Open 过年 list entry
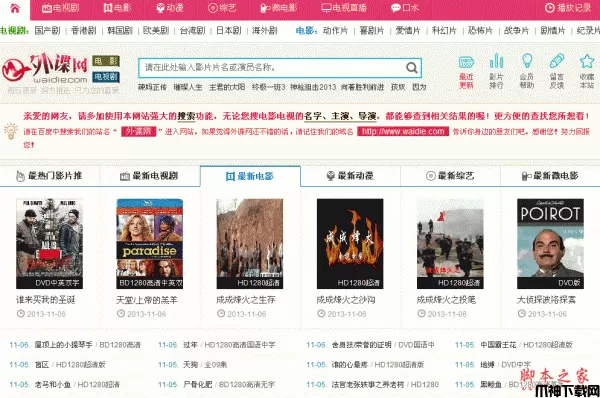Image resolution: width=600 pixels, height=398 pixels. [x=190, y=345]
